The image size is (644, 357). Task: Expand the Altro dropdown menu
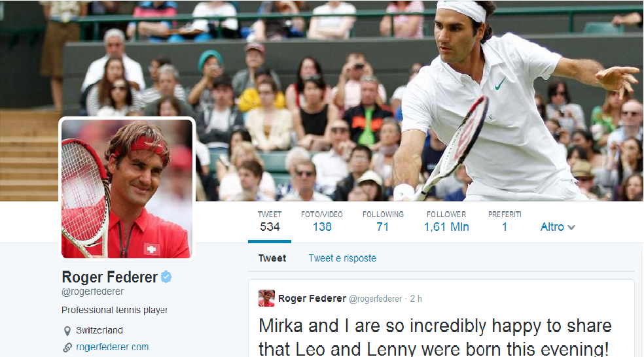tap(558, 227)
